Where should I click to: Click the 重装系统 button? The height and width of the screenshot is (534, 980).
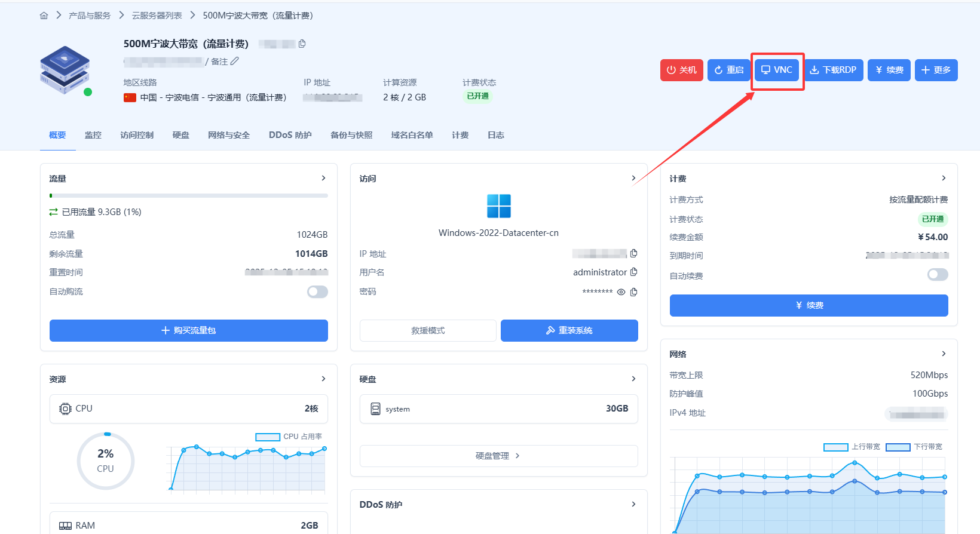(x=569, y=330)
